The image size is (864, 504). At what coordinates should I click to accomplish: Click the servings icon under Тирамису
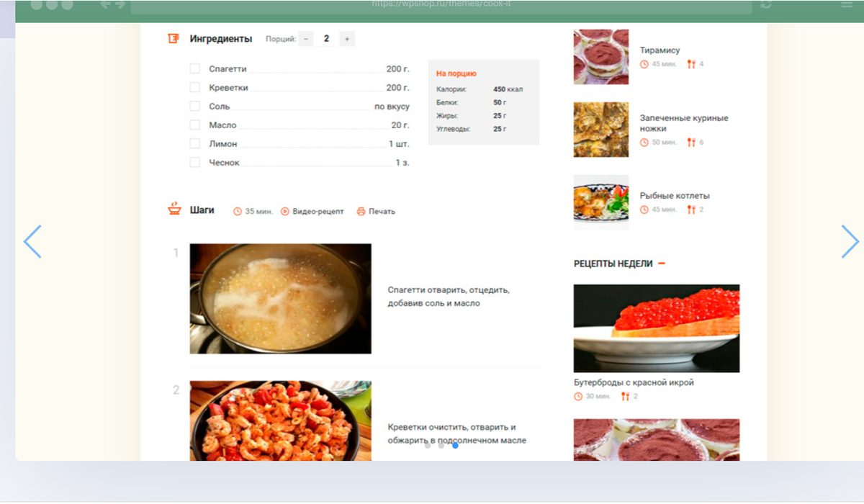tap(691, 64)
